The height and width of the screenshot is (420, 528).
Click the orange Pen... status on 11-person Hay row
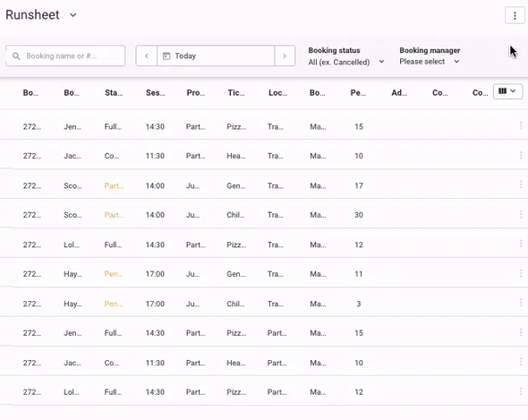pos(113,274)
